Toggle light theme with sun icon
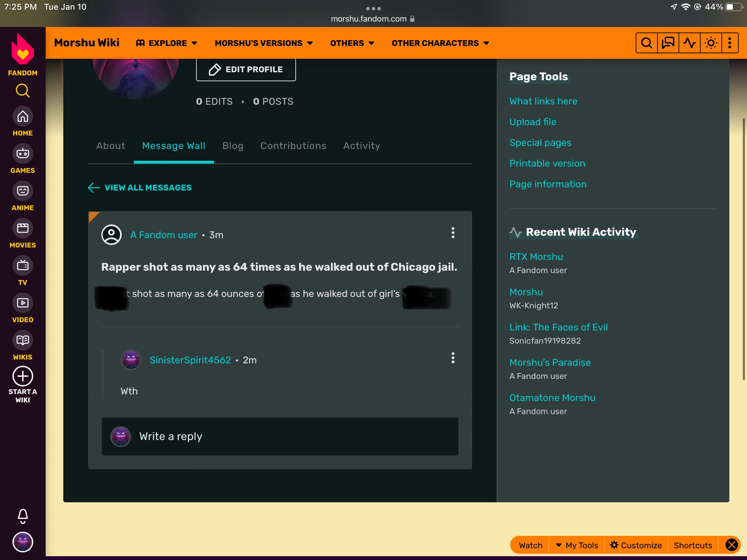This screenshot has height=560, width=747. click(x=711, y=43)
